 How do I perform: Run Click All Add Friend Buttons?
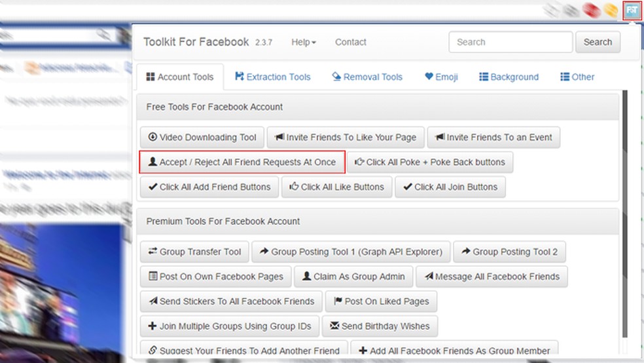[x=209, y=187]
